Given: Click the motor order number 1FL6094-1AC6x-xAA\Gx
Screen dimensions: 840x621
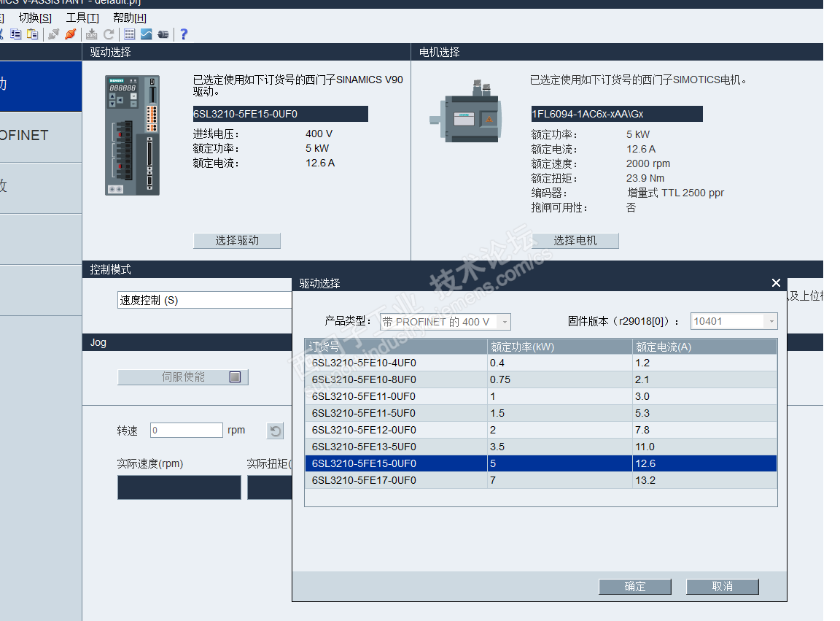Looking at the screenshot, I should [617, 114].
